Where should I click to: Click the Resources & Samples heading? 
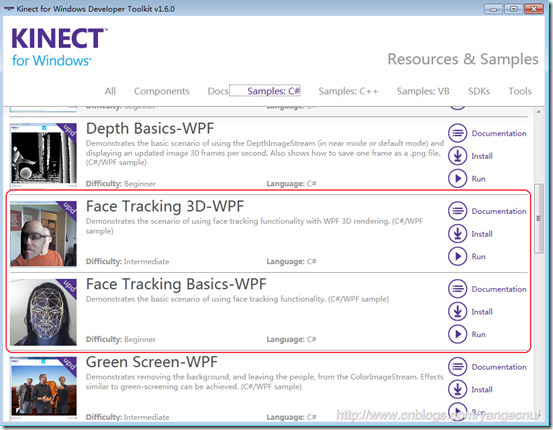point(463,59)
